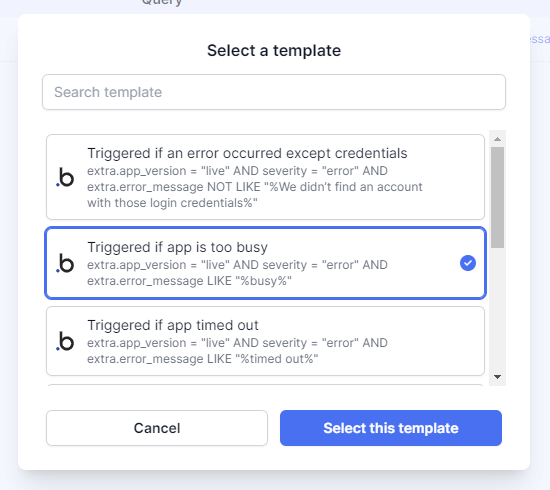This screenshot has width=550, height=490.
Task: Click the credentials template query description
Action: click(x=255, y=187)
